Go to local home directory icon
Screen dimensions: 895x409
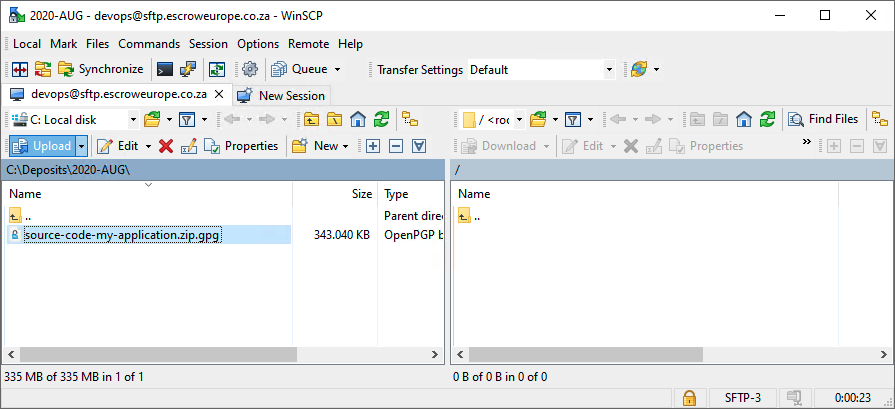click(357, 120)
